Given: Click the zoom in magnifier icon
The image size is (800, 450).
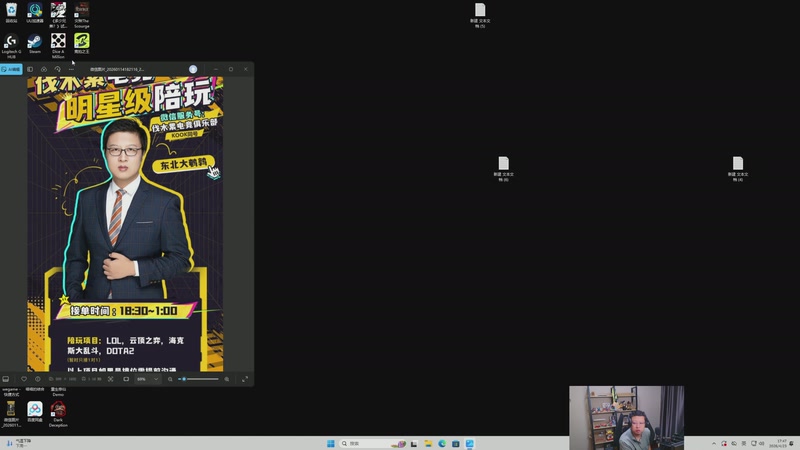Looking at the screenshot, I should click(227, 379).
